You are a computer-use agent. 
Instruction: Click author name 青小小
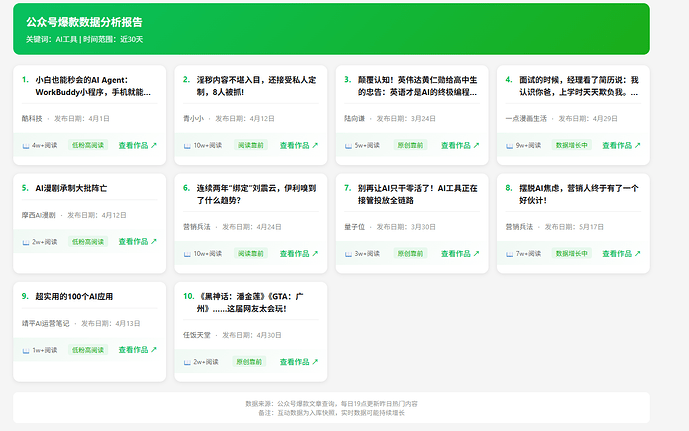[193, 119]
